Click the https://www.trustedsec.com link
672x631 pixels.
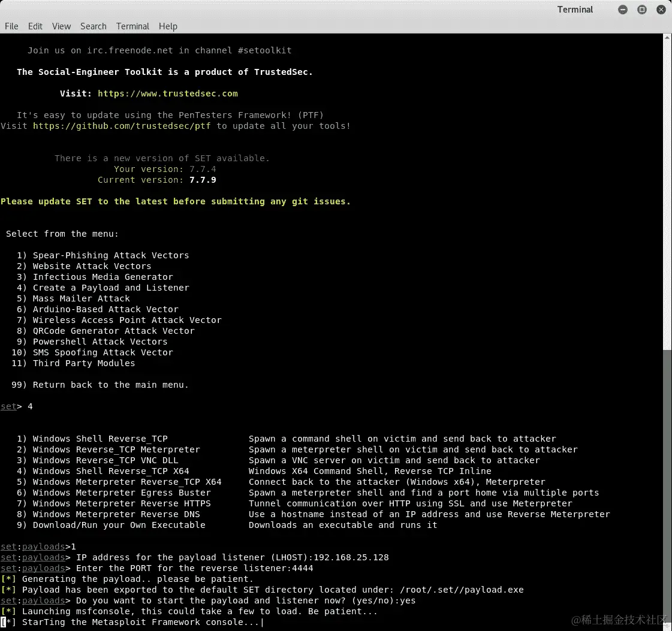(x=168, y=93)
